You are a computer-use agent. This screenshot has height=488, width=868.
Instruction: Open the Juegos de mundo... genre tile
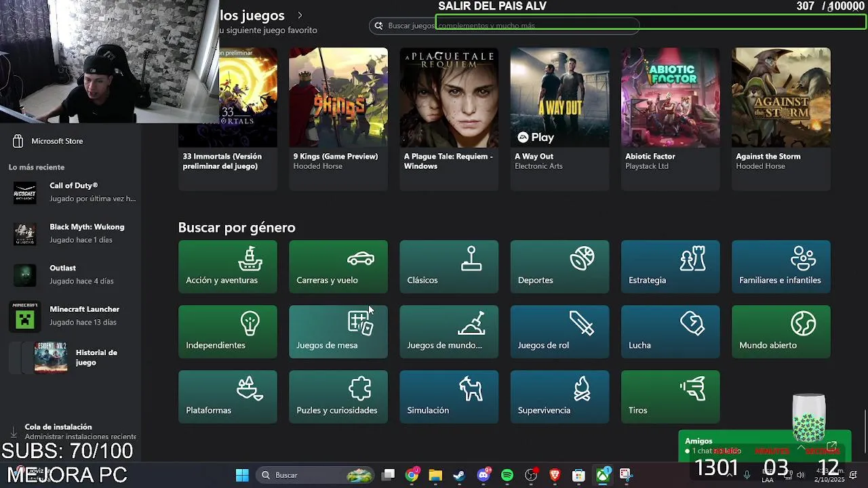click(x=449, y=331)
